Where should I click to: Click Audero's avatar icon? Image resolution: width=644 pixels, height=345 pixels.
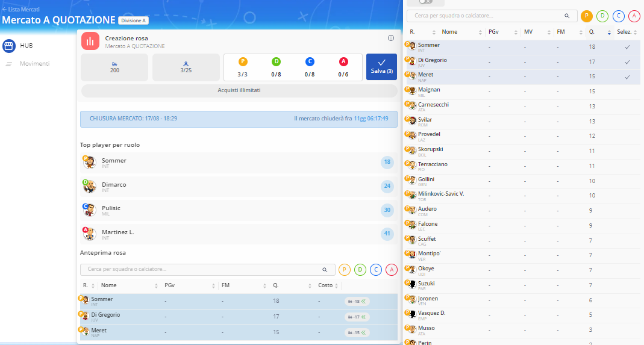[x=412, y=211]
